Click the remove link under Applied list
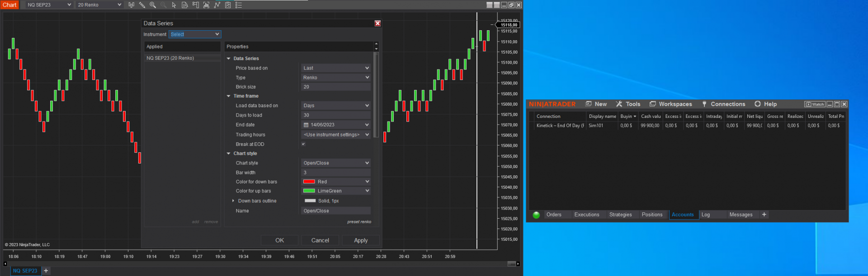Viewport: 868px width, 276px height. point(211,222)
